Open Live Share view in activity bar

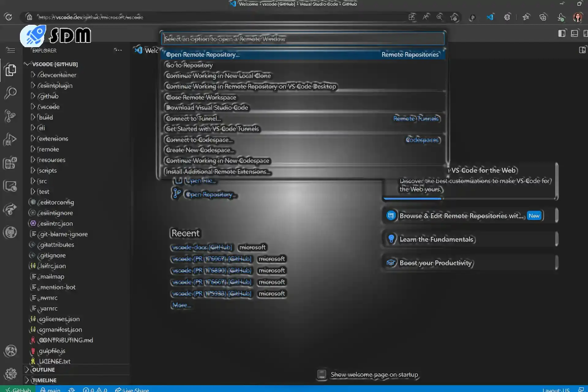coord(11,209)
